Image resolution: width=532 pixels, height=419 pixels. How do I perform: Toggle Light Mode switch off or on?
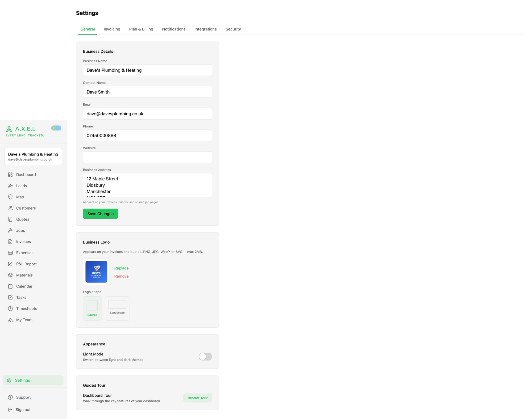[x=205, y=357]
